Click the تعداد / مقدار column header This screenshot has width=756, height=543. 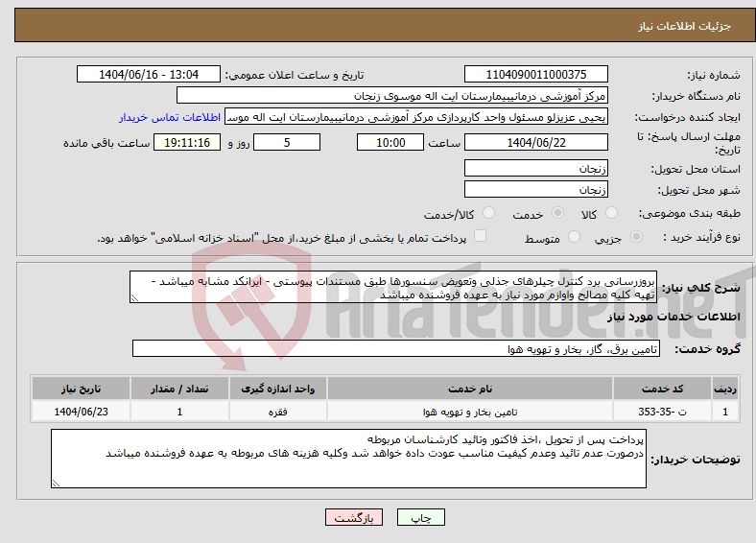[x=179, y=389]
